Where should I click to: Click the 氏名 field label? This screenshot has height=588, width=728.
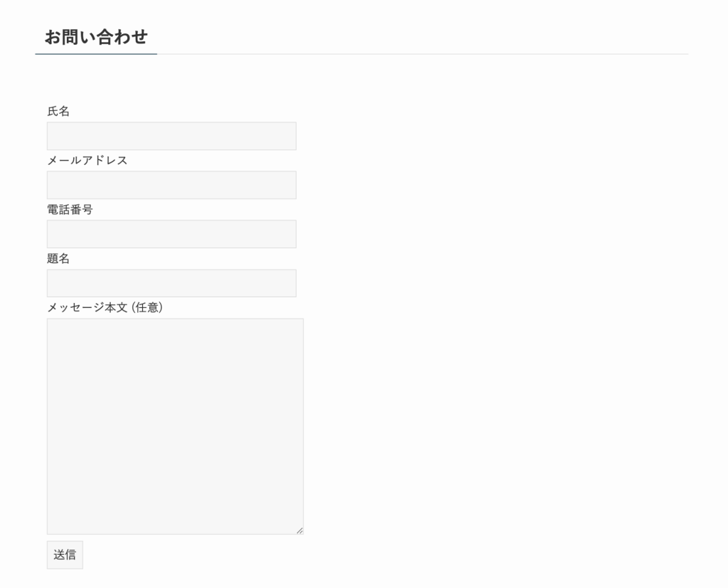click(58, 112)
